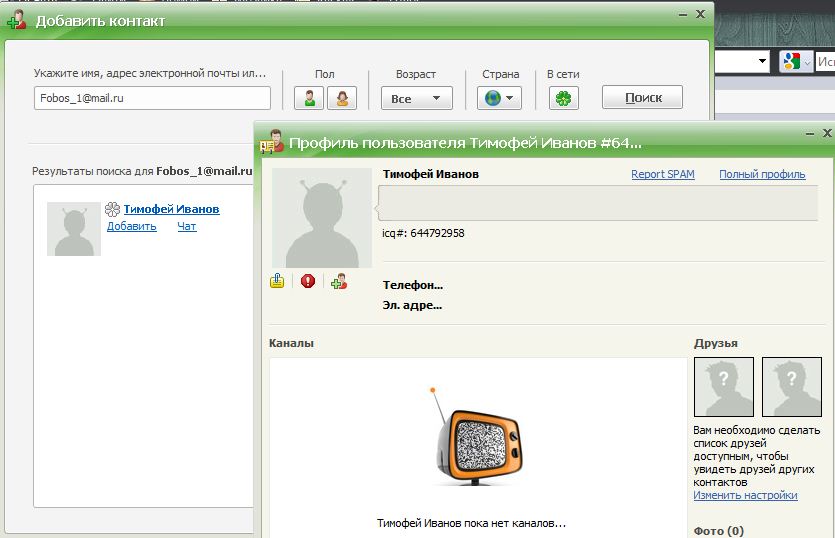
Task: Click the Google search icon in browser behind
Action: point(791,62)
